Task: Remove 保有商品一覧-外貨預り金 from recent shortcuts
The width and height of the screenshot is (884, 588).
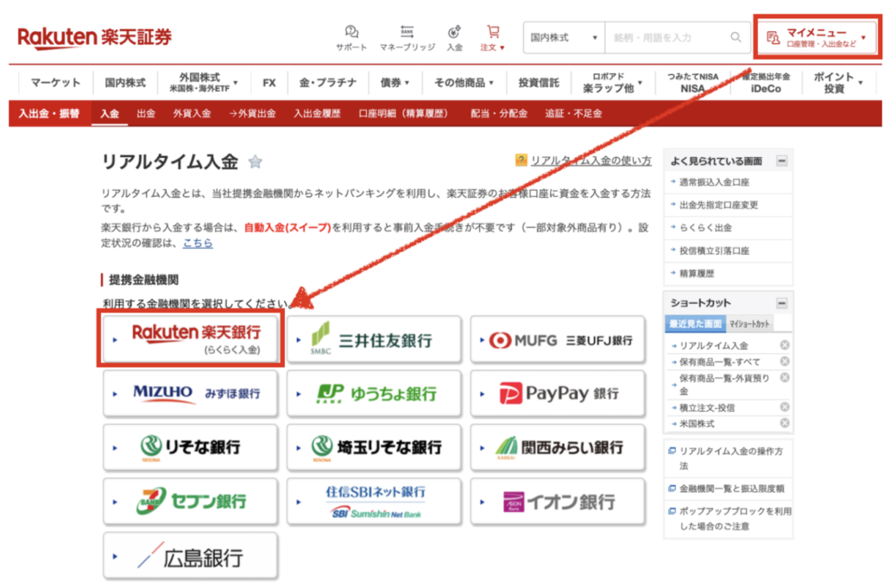Action: coord(784,377)
